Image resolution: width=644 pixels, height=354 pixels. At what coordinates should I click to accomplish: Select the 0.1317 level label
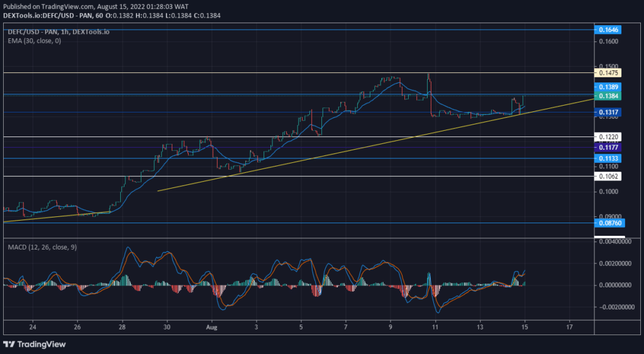pos(608,112)
